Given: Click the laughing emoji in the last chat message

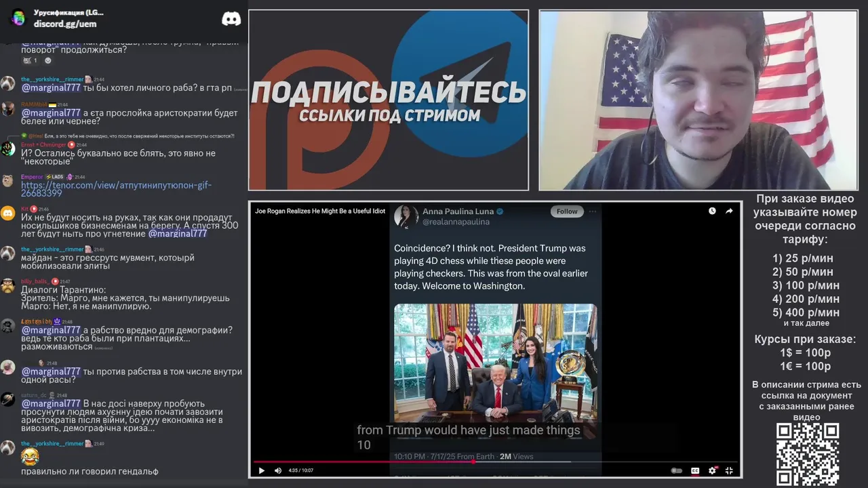Looking at the screenshot, I should click(x=30, y=457).
